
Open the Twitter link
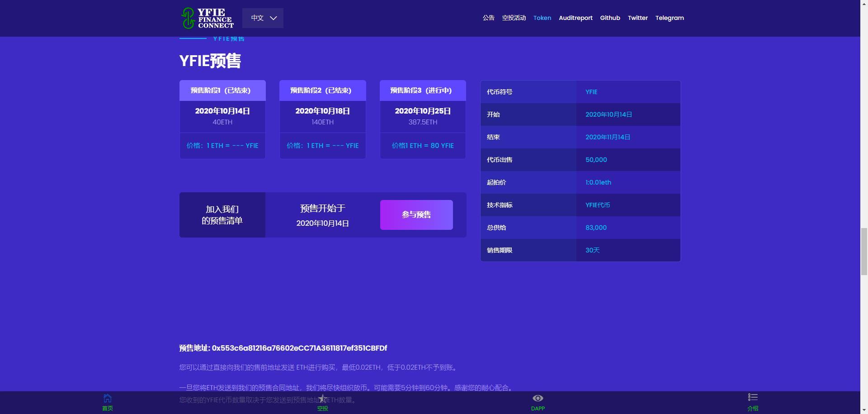point(637,18)
